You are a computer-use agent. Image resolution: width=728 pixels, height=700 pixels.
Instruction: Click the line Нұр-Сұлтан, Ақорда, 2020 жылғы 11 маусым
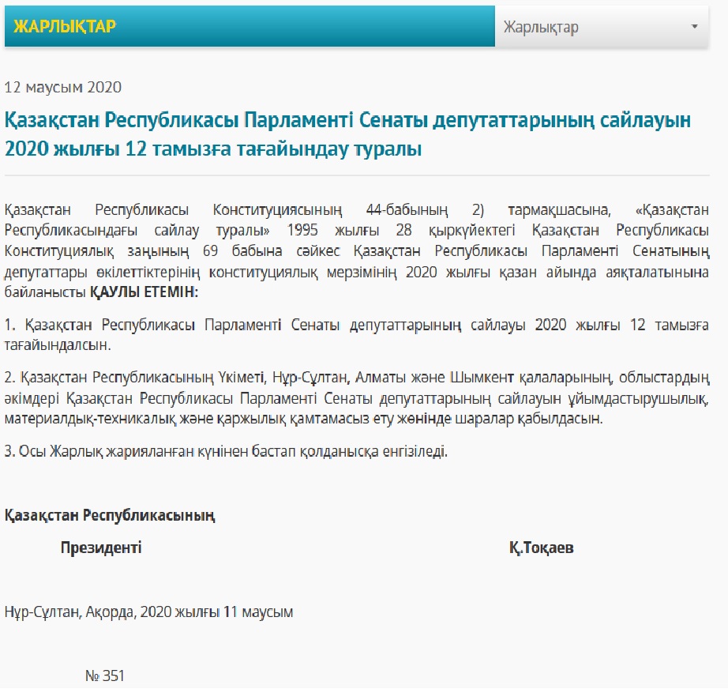(149, 612)
